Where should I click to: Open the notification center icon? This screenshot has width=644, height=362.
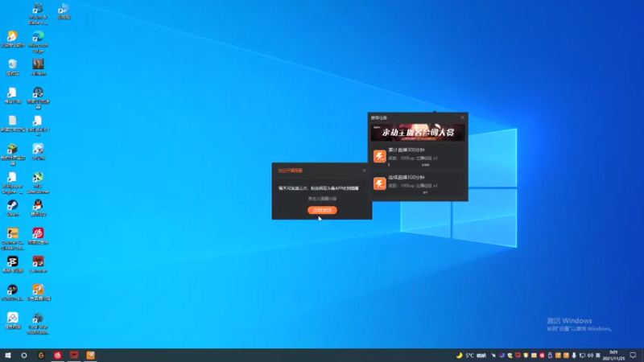[x=634, y=355]
